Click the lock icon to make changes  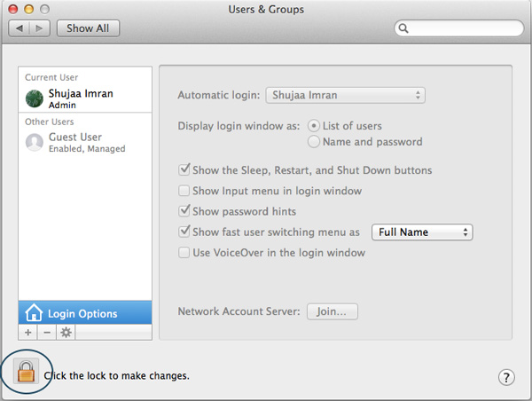click(26, 371)
